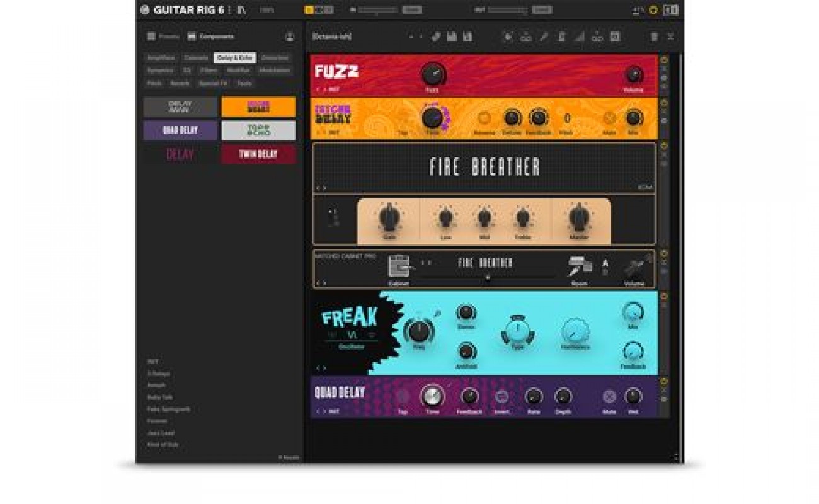Screen dimensions: 819x504
Task: Click the Room microphone icon in Matched Cabinet Pro
Action: [x=580, y=266]
